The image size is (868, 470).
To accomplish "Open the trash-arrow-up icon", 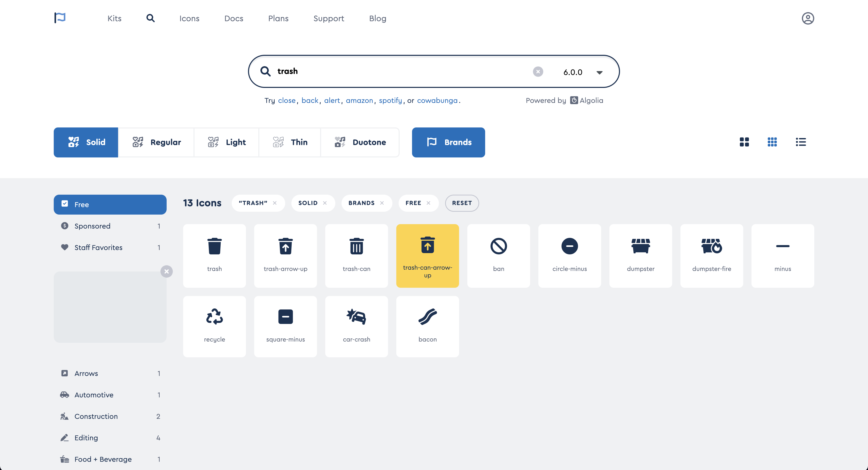I will pos(285,256).
